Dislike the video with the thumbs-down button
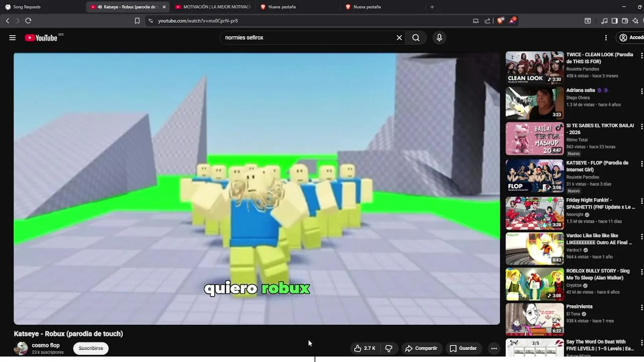 pyautogui.click(x=388, y=348)
